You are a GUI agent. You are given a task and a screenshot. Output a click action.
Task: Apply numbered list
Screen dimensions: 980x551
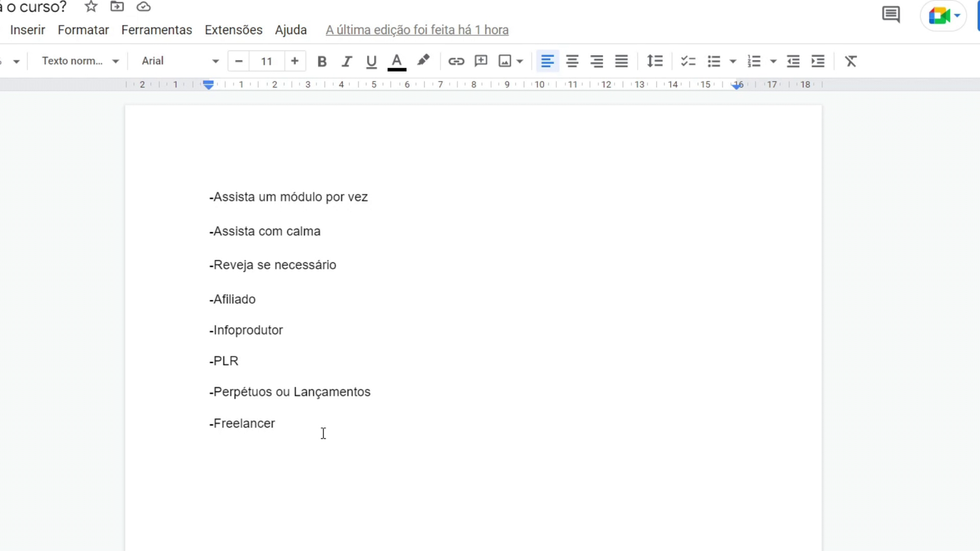[x=754, y=61]
